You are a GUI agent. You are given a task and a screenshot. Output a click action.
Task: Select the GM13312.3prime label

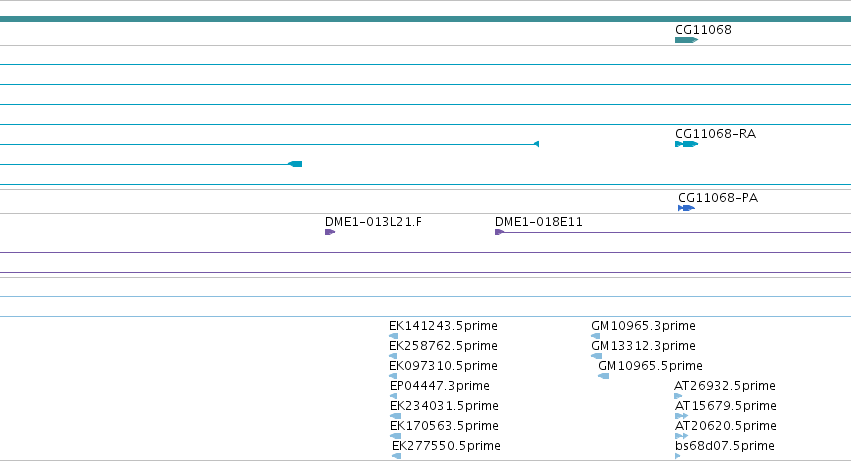click(x=643, y=346)
